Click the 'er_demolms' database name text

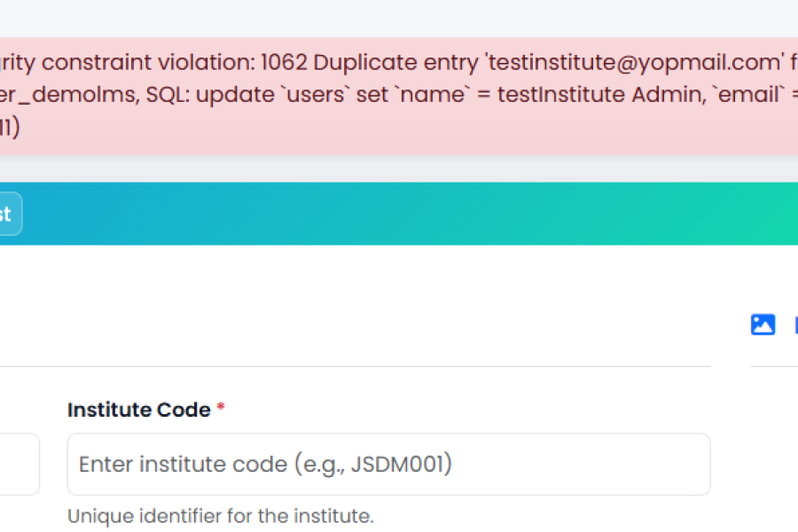68,95
